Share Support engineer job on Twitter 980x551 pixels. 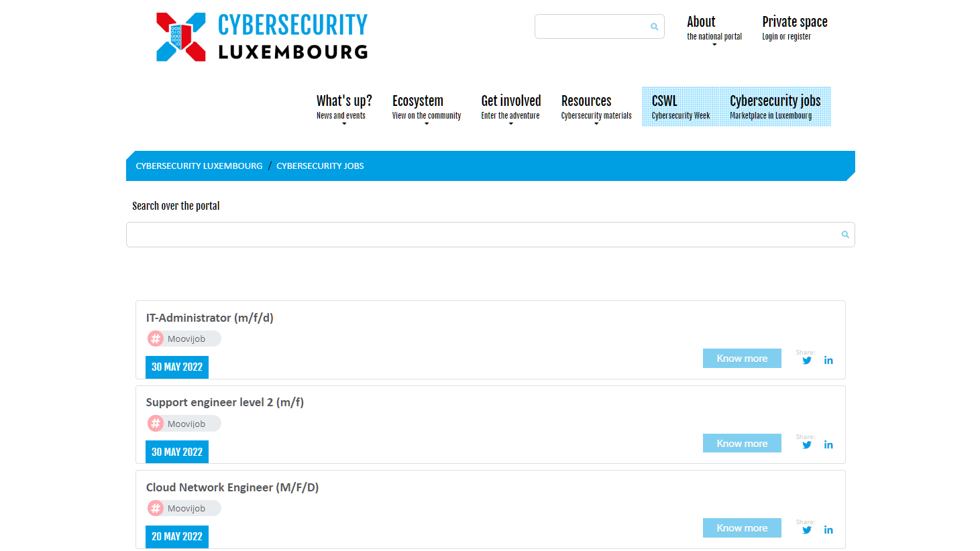[807, 445]
